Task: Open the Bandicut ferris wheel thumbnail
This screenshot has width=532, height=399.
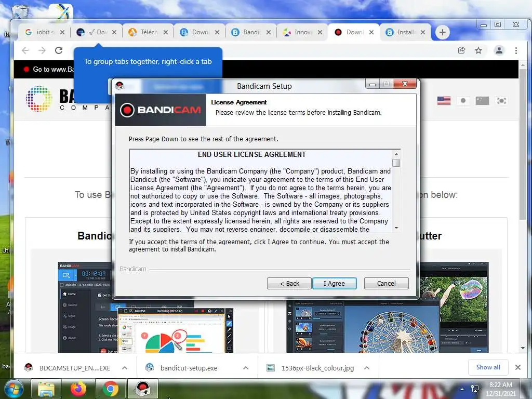Action: click(388, 308)
